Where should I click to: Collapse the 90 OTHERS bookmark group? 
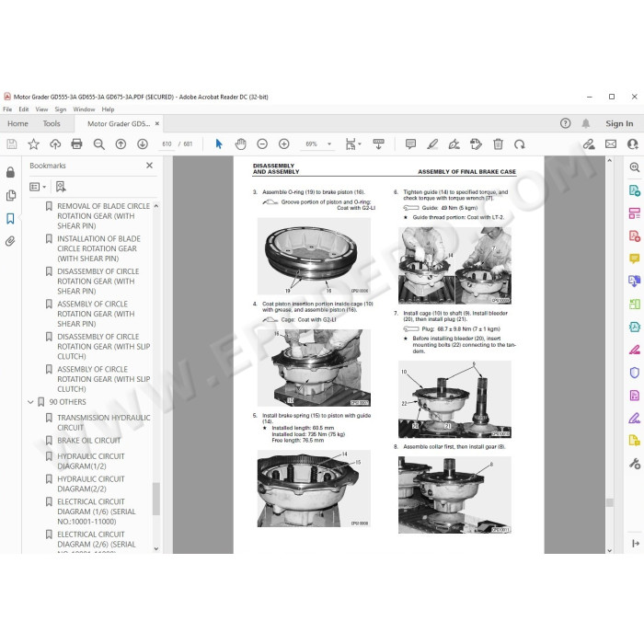tap(30, 402)
